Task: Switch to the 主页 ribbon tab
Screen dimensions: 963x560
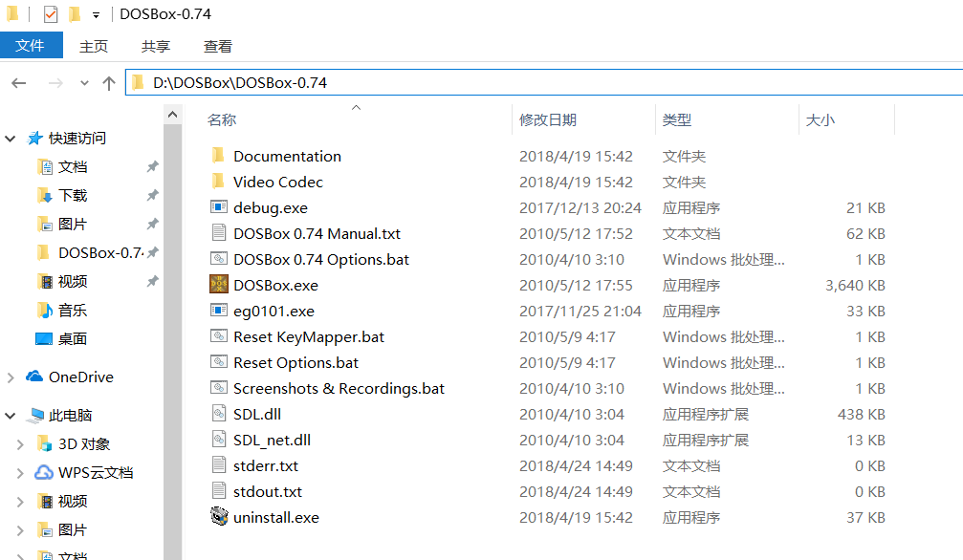Action: pyautogui.click(x=94, y=46)
